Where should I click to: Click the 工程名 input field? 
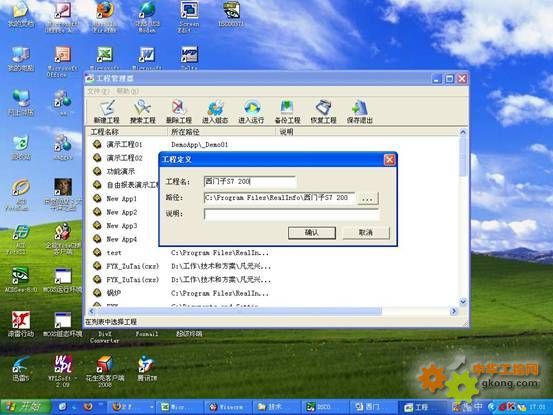coord(250,182)
